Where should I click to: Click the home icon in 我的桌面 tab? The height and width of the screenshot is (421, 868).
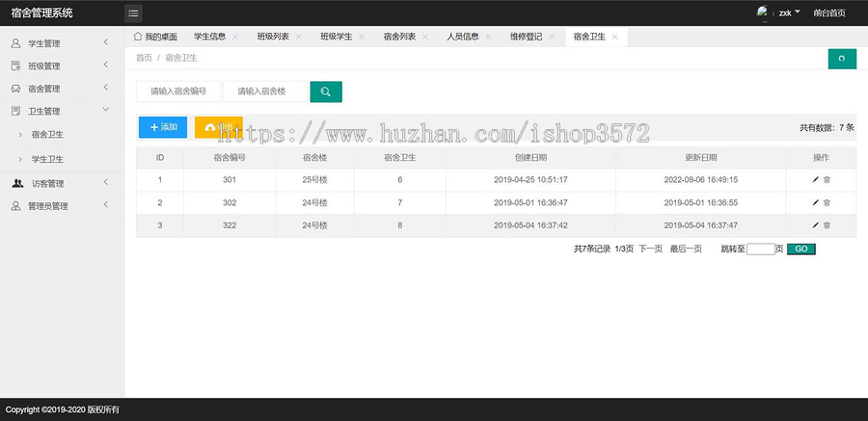coord(138,37)
